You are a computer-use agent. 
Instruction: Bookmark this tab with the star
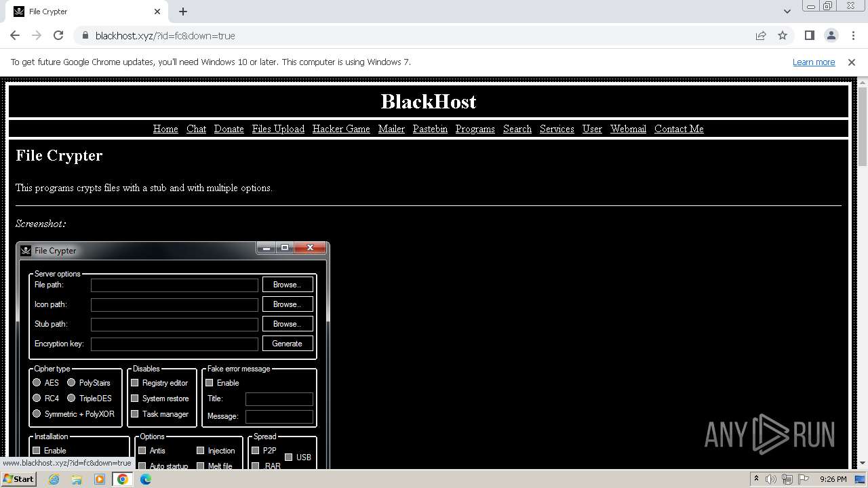pyautogui.click(x=783, y=35)
